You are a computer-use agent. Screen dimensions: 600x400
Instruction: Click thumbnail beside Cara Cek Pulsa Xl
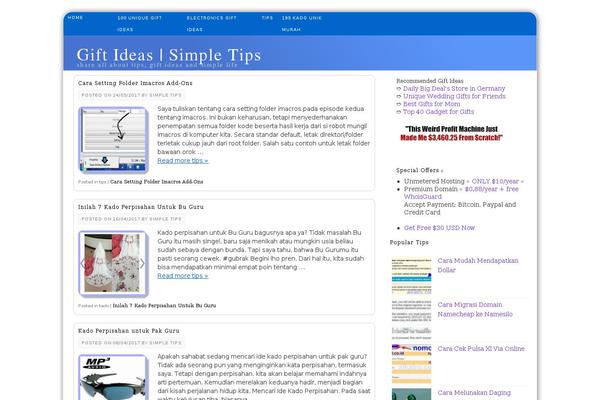[x=411, y=364]
